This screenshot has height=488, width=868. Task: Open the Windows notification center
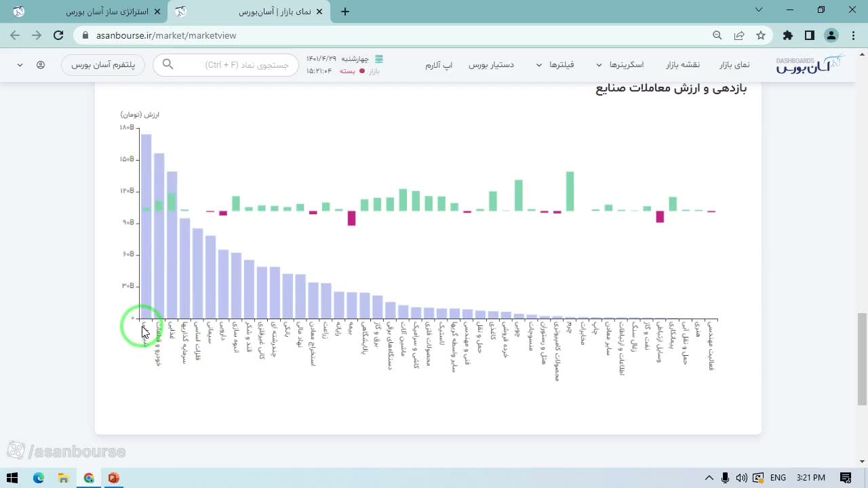point(846,478)
